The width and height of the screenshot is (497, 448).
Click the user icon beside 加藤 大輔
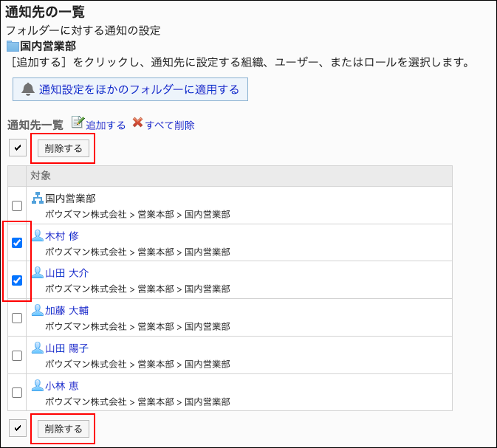[38, 311]
